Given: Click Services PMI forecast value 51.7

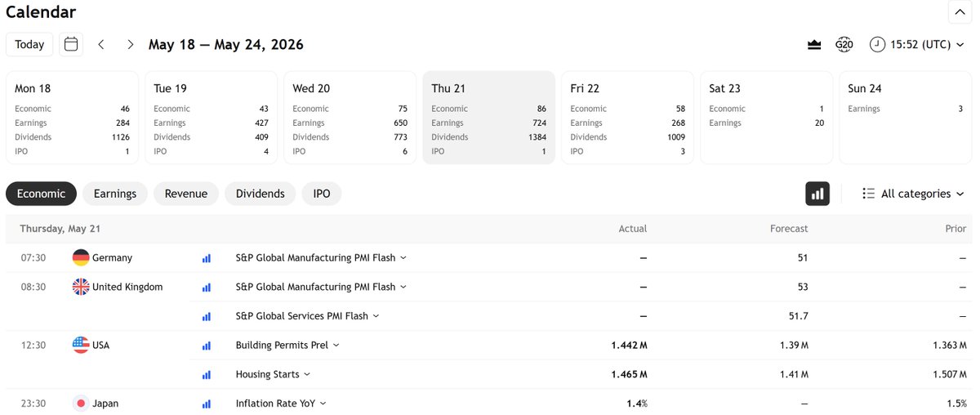Looking at the screenshot, I should (x=799, y=316).
